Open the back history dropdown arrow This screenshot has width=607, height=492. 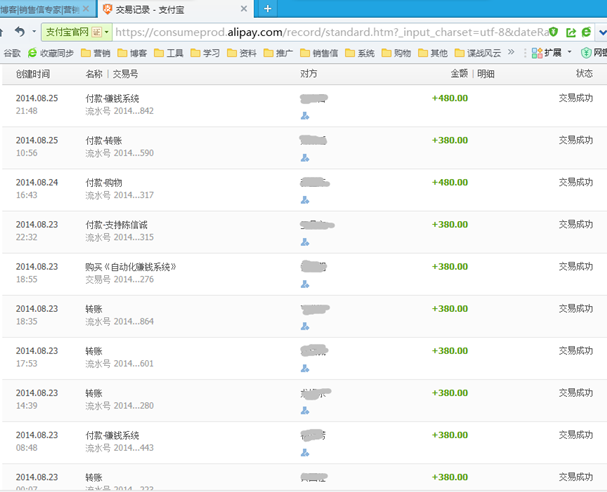click(34, 31)
